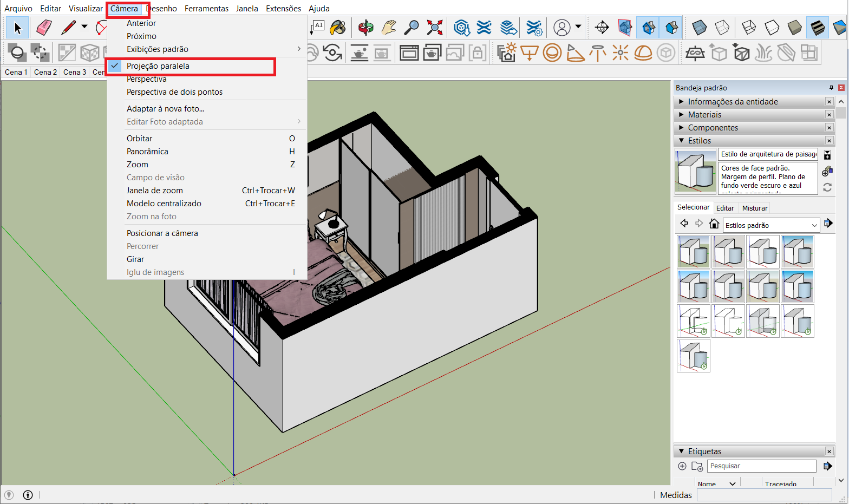Expand Exibições padrão submenu
Screen dimensions: 849x504
click(x=207, y=49)
